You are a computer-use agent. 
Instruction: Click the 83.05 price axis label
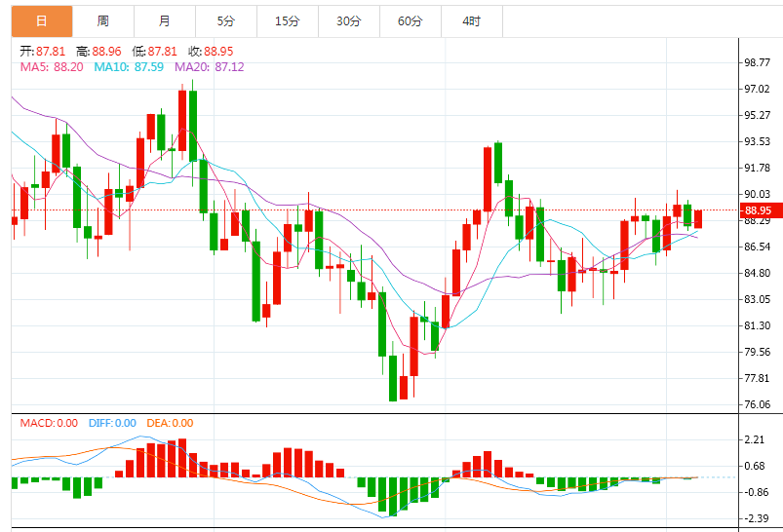757,299
